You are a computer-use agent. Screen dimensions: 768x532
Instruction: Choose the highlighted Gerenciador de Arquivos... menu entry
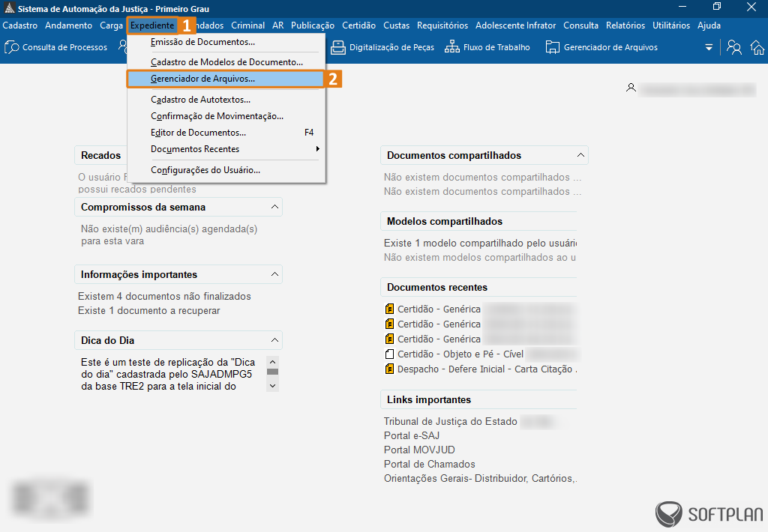pos(226,79)
